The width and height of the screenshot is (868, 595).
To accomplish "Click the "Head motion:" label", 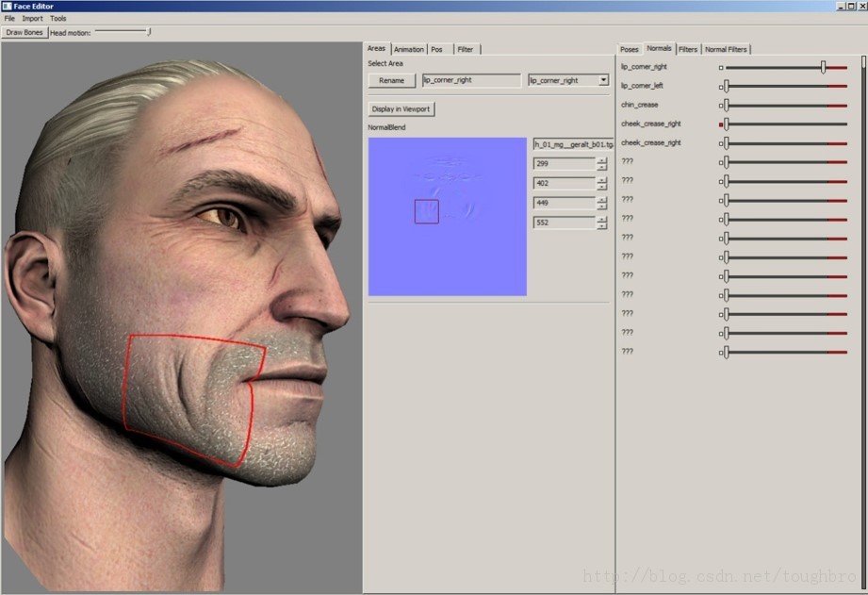I will coord(71,33).
